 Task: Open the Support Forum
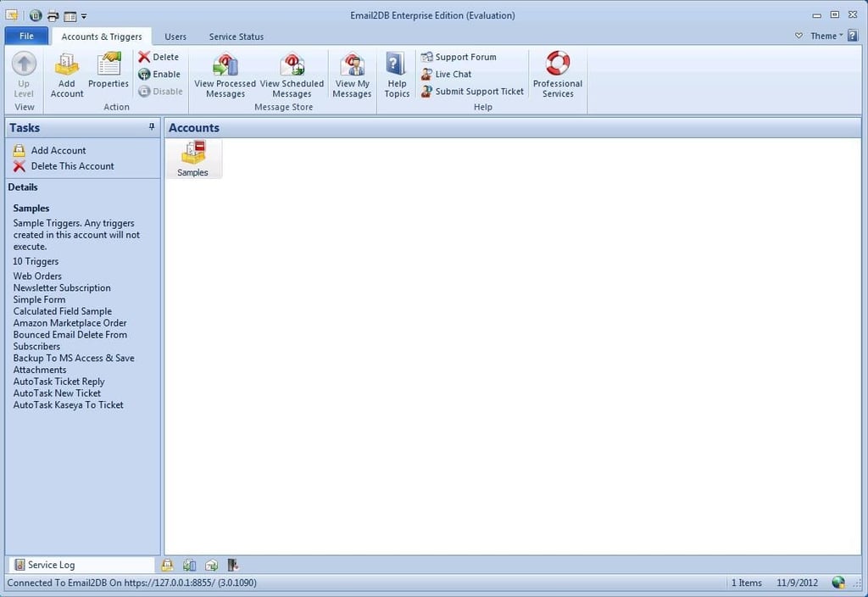[459, 57]
